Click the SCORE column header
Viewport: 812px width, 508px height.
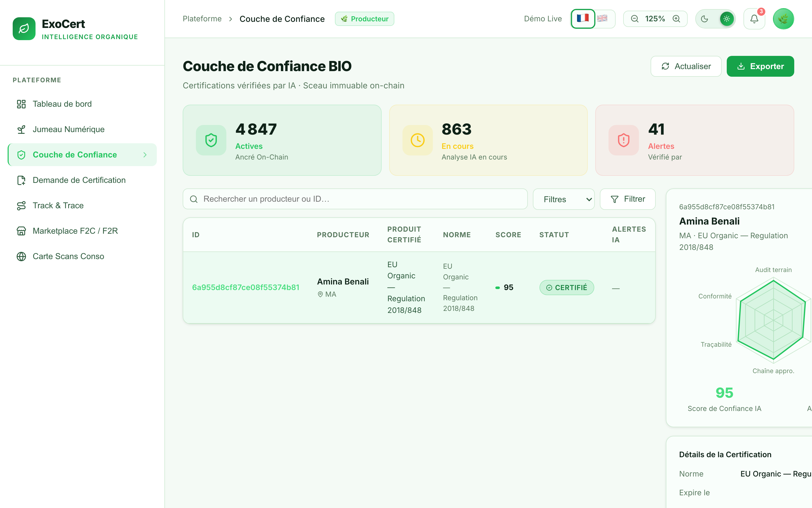click(x=508, y=235)
